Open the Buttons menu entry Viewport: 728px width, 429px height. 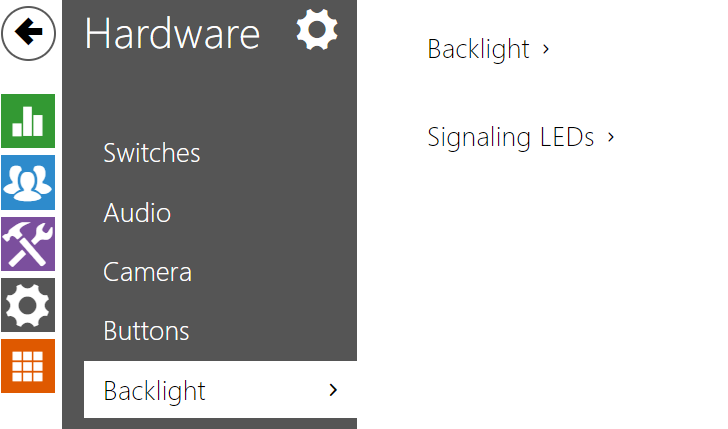(x=146, y=331)
